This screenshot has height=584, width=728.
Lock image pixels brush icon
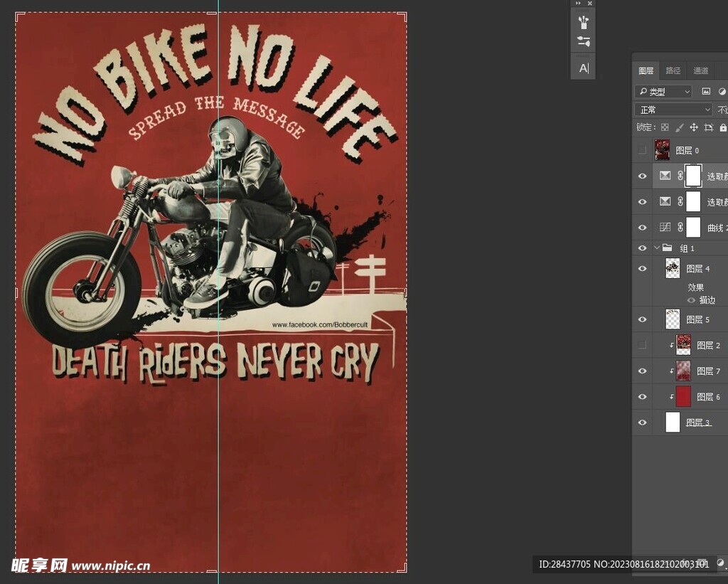[x=679, y=127]
